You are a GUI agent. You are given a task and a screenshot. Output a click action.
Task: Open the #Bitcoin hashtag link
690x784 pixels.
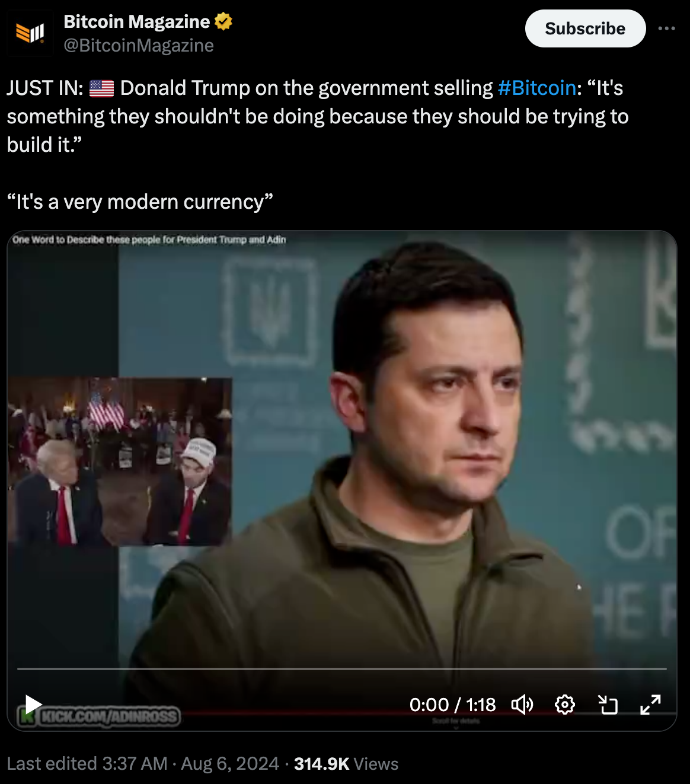537,88
